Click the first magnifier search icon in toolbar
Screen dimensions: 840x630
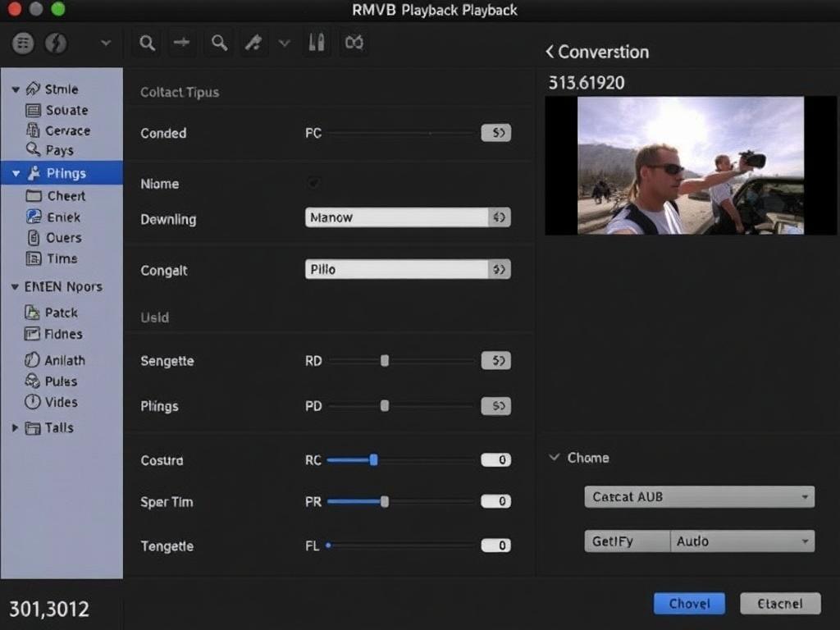click(148, 43)
